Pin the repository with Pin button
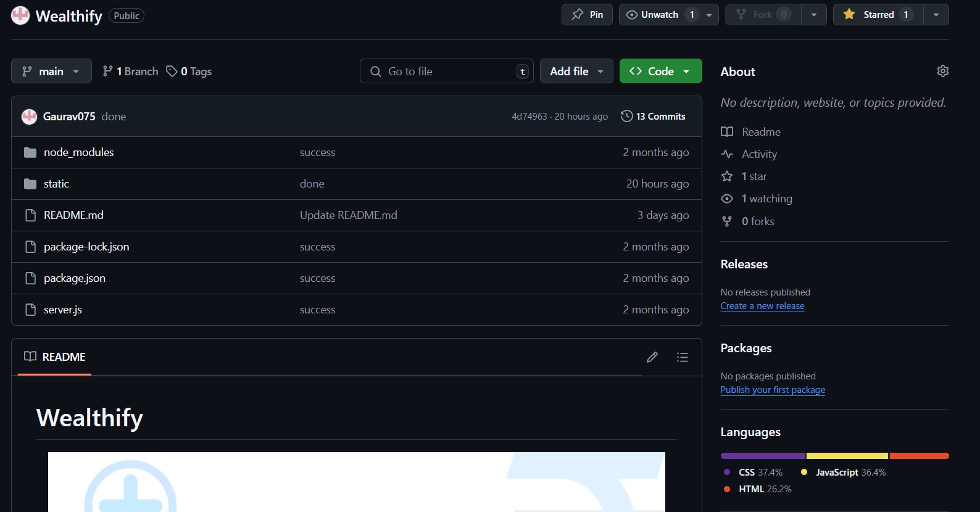The height and width of the screenshot is (512, 980). (x=587, y=15)
